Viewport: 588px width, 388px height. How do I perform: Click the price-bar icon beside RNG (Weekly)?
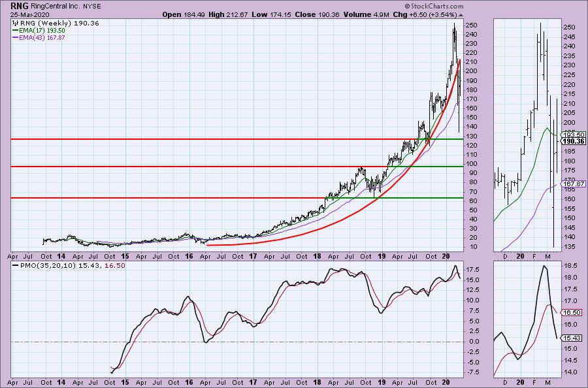(x=16, y=24)
